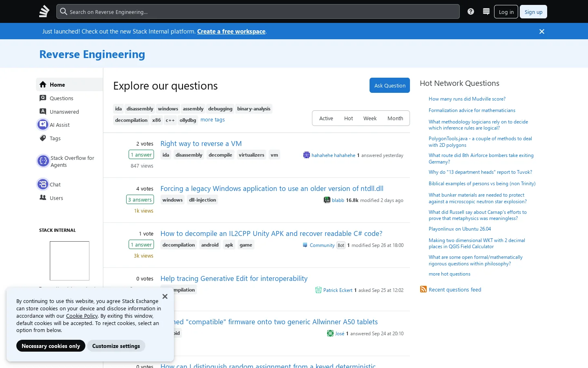Click the dll-injection tag
Screen dimensions: 588x368
203,200
